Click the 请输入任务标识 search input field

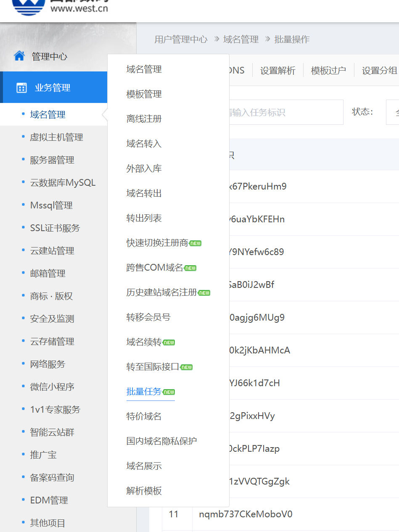point(286,112)
